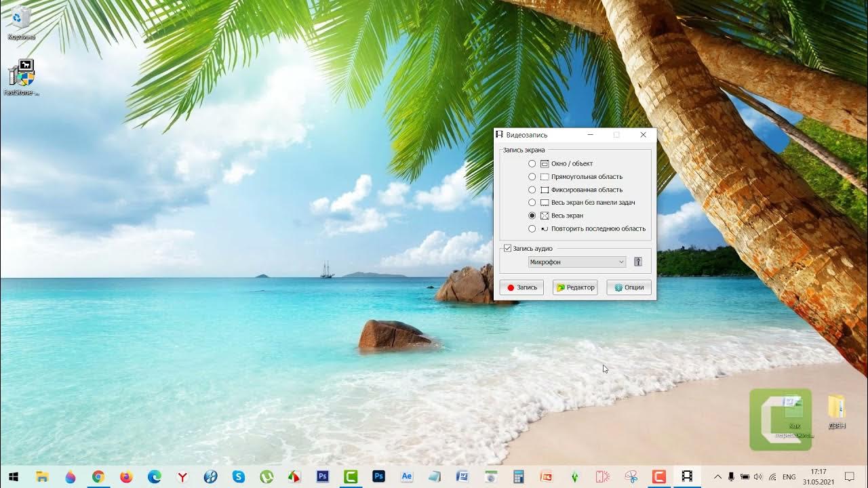This screenshot has width=868, height=488.
Task: Choose 'Повторить последнюю область' option
Action: point(532,228)
